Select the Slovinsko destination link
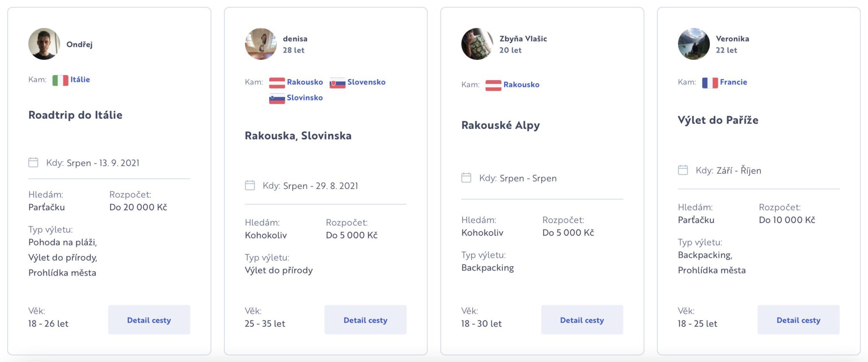 [x=305, y=98]
